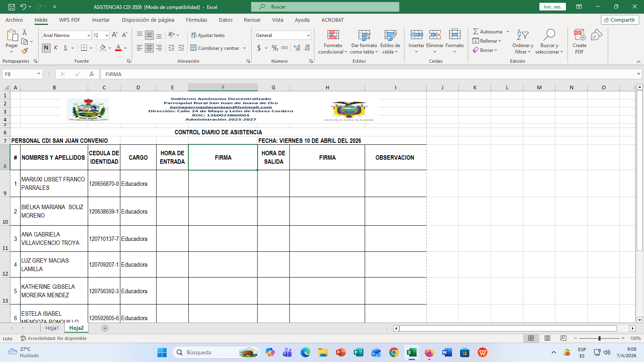Toggle italic (K) formatting
The width and height of the screenshot is (644, 362).
pos(56,48)
